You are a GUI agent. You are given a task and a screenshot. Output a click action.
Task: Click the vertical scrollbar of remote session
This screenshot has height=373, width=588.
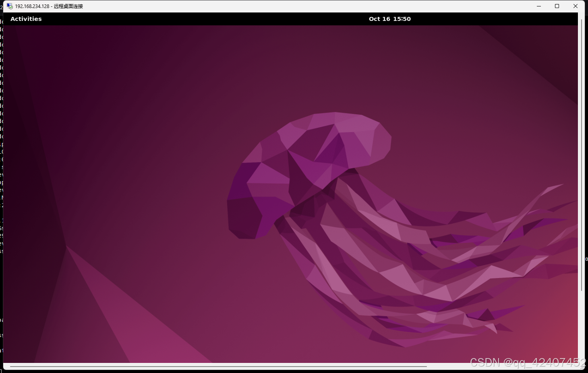point(582,155)
